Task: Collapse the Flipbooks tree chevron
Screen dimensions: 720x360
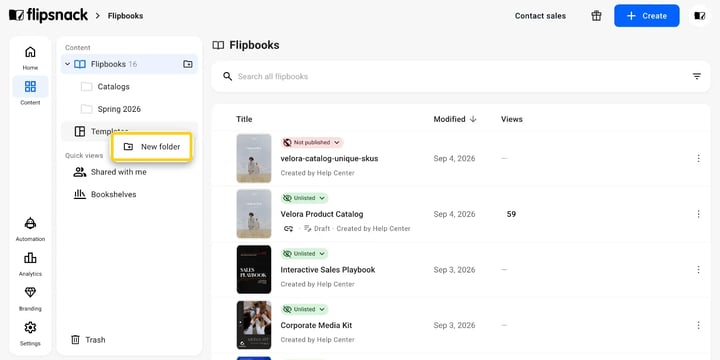Action: pos(68,64)
